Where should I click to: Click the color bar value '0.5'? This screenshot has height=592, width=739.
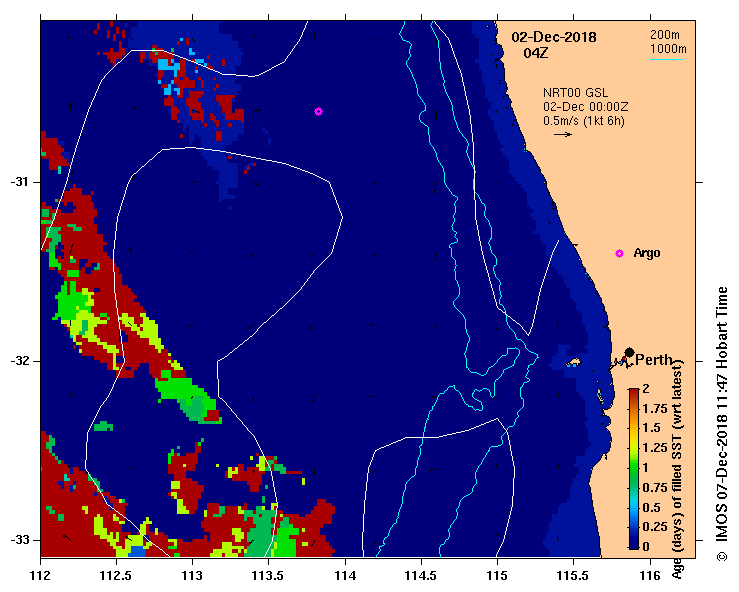(651, 508)
